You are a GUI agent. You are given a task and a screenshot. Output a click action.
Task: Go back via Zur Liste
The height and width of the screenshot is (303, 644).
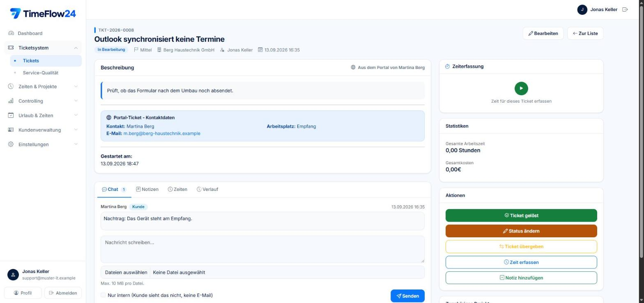[585, 33]
